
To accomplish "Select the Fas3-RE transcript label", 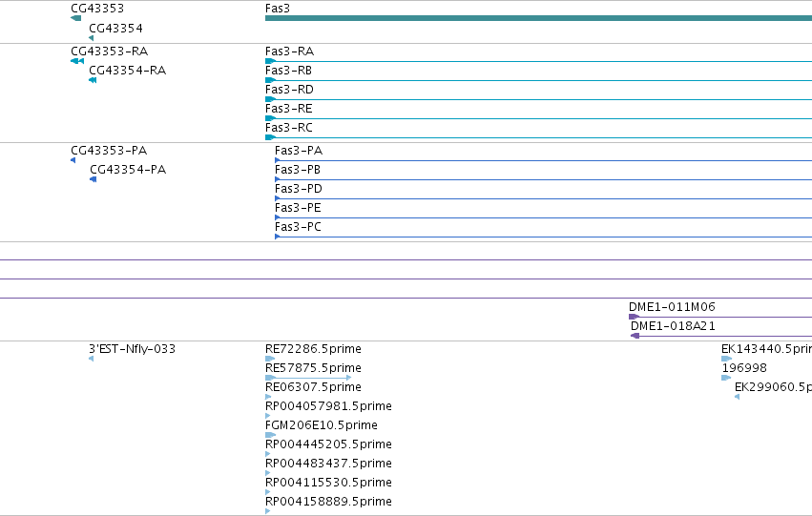I will point(289,109).
